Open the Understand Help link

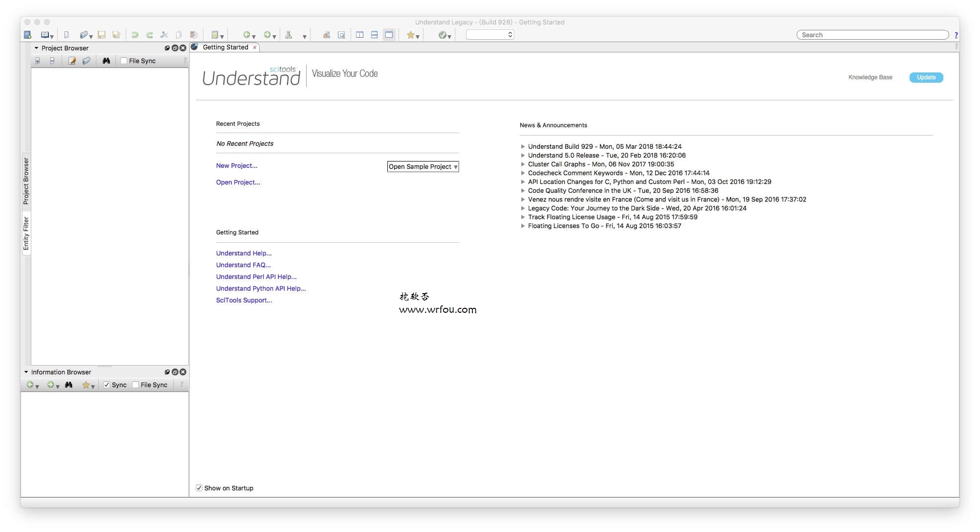(x=244, y=253)
